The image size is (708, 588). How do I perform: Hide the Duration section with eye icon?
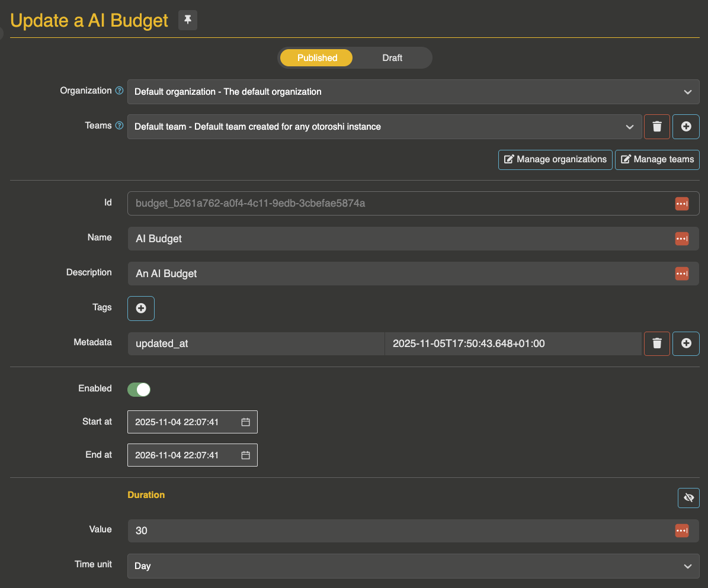click(x=688, y=498)
